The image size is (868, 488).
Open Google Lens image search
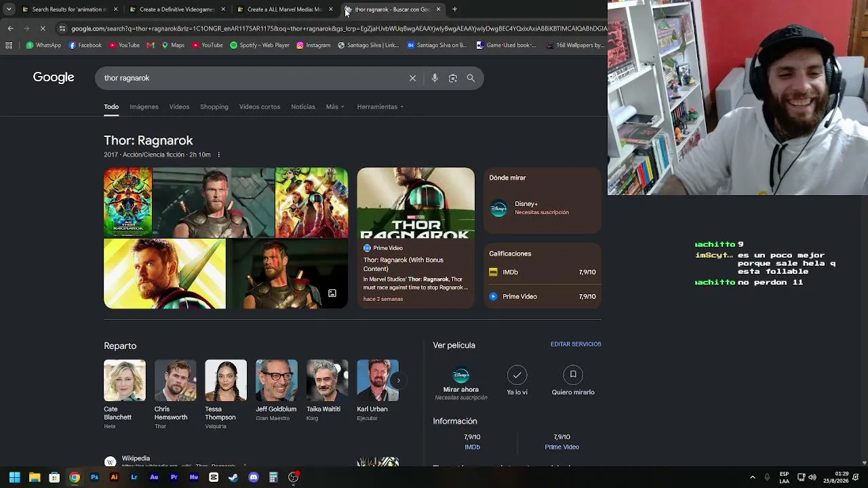(x=453, y=78)
